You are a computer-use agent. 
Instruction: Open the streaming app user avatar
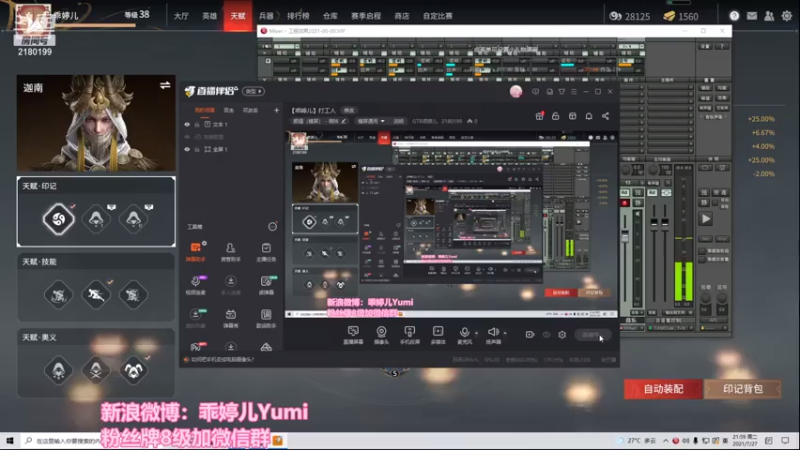pyautogui.click(x=516, y=91)
